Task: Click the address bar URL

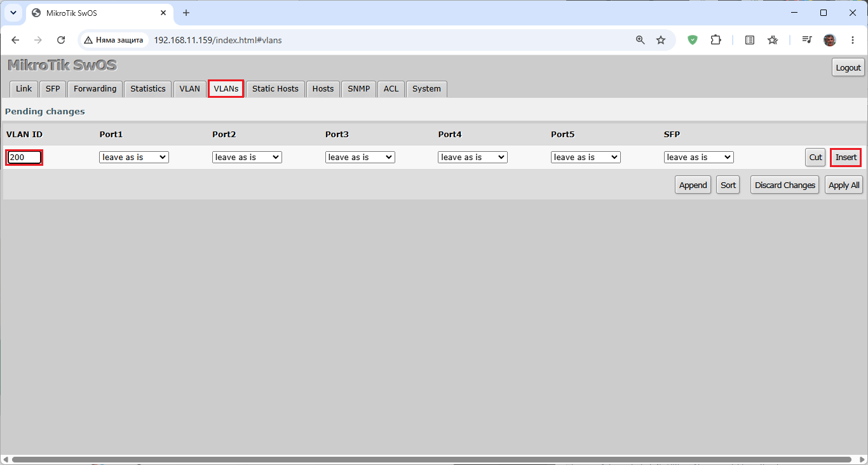Action: pyautogui.click(x=218, y=40)
